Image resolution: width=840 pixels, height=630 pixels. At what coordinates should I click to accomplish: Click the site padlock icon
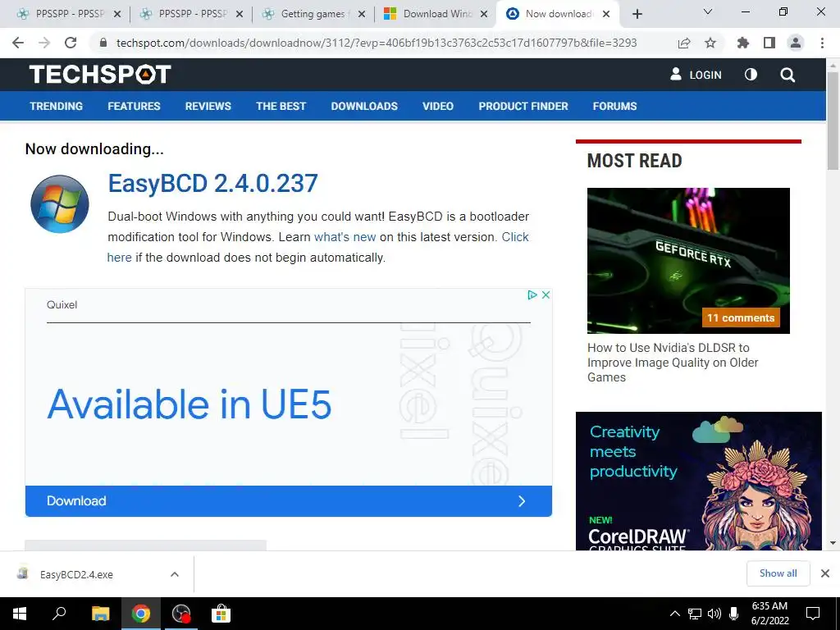click(x=103, y=43)
